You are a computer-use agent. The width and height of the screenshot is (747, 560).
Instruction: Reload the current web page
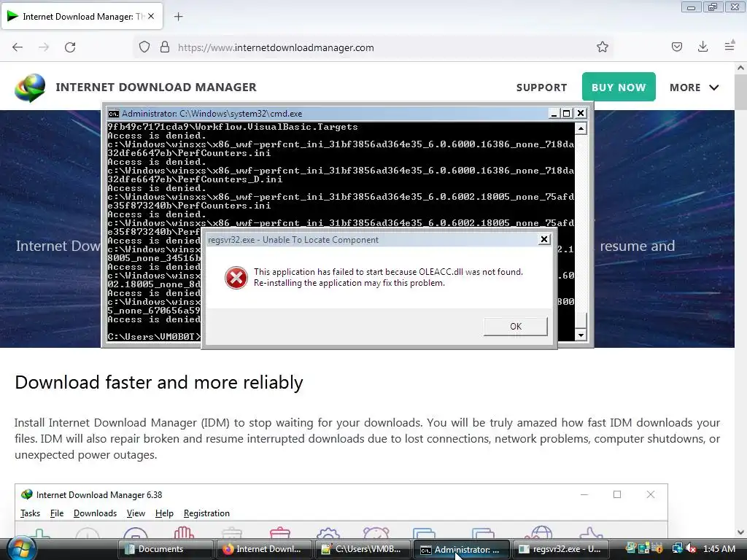[70, 47]
